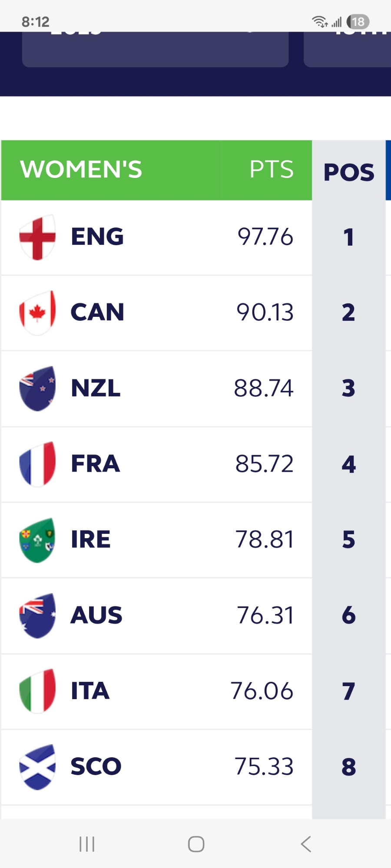Tap the Canada flag icon
Screen dimensions: 391x868
(x=37, y=313)
